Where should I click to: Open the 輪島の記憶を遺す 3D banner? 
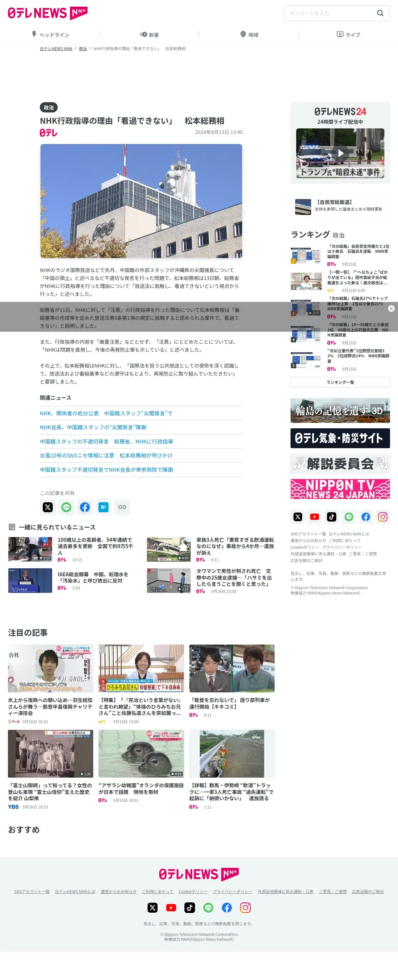(x=340, y=410)
